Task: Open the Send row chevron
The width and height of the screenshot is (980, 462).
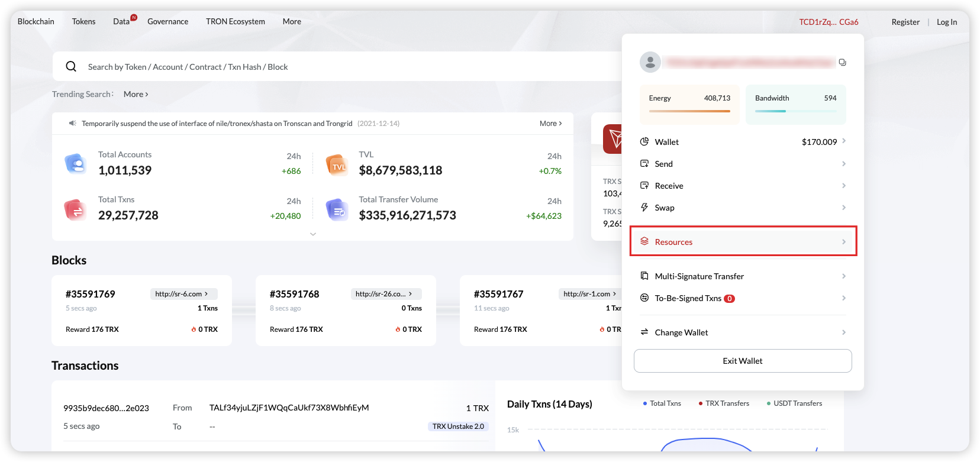Action: (844, 163)
